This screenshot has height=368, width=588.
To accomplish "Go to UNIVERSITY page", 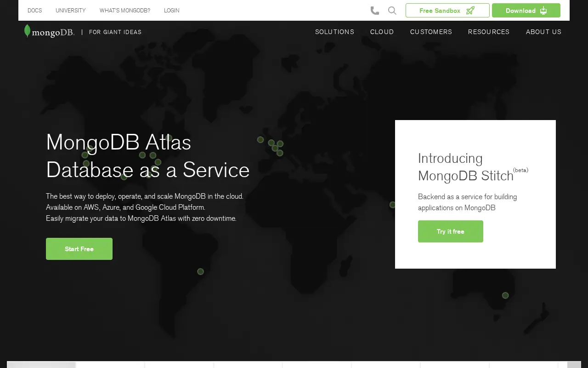I will [71, 11].
